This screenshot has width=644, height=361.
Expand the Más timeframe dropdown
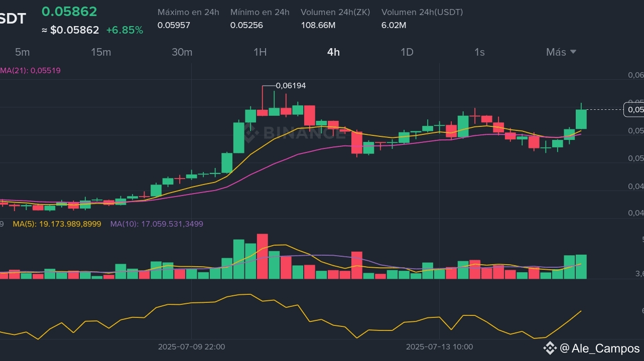pyautogui.click(x=561, y=52)
